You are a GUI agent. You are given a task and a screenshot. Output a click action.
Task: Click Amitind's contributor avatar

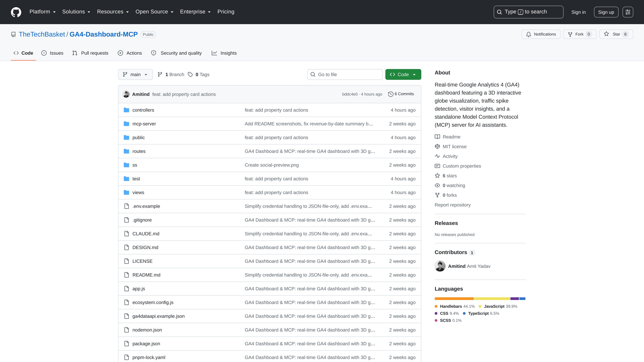pyautogui.click(x=440, y=266)
